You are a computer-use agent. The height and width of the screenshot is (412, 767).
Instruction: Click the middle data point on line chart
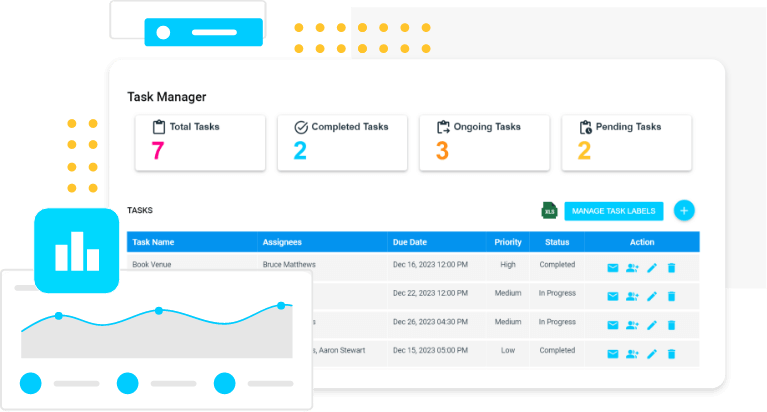[159, 311]
